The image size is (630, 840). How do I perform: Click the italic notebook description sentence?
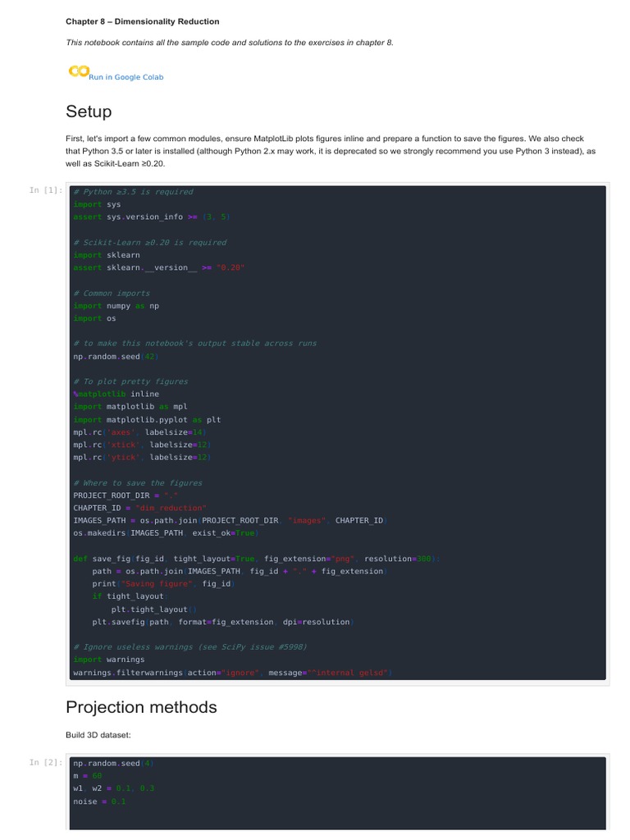tap(230, 43)
